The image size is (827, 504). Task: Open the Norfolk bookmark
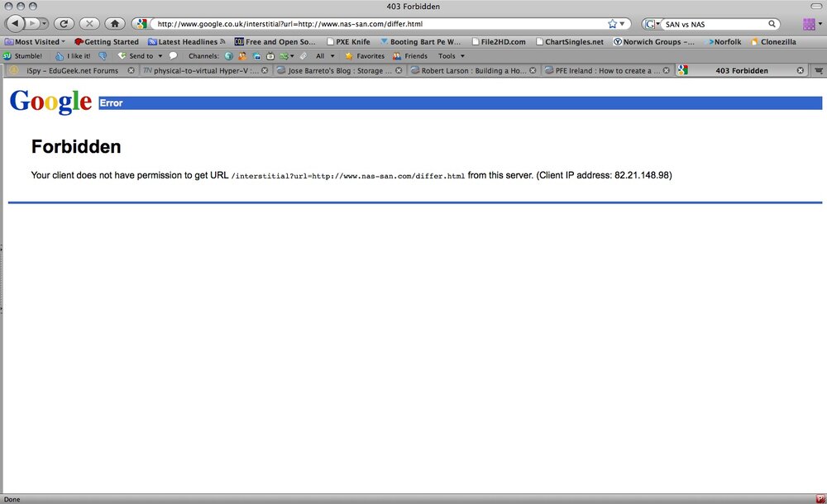[724, 41]
